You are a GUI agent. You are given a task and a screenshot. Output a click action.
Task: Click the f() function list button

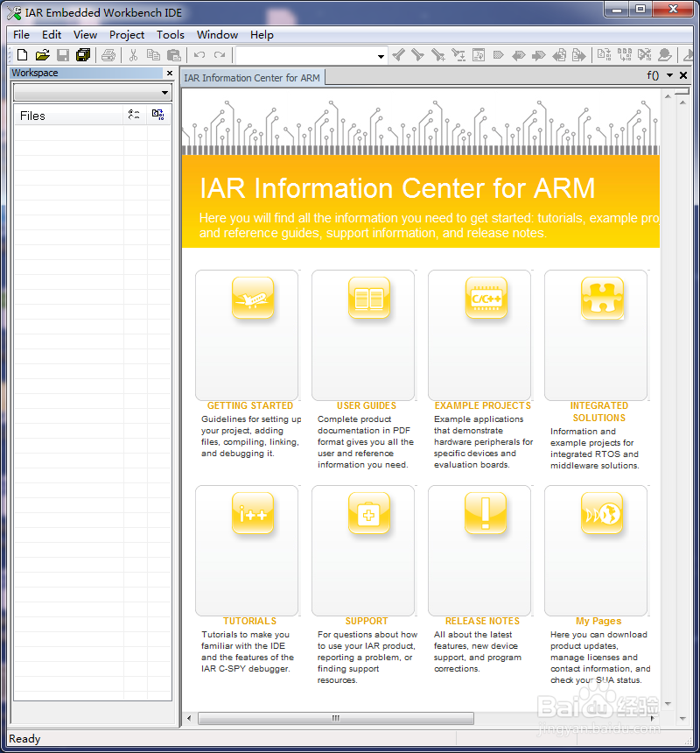653,75
